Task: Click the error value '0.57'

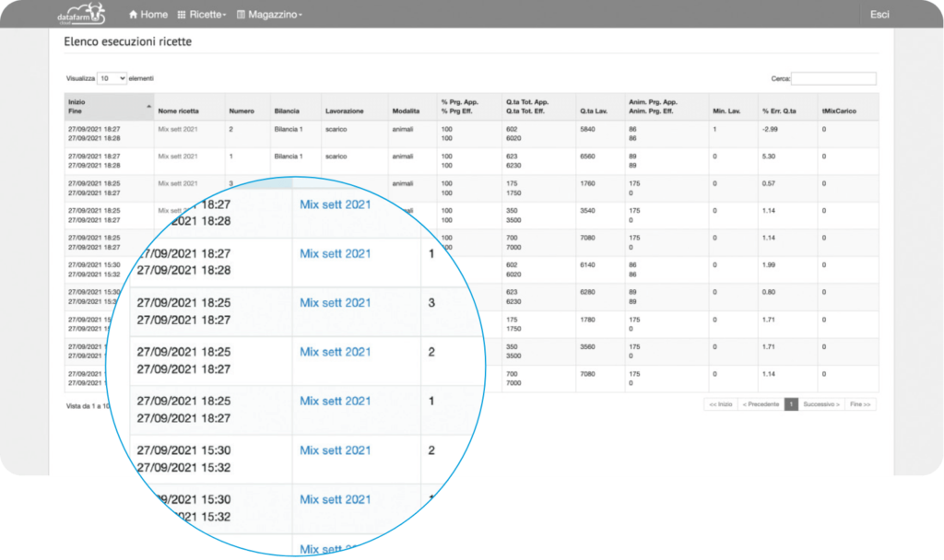Action: tap(768, 183)
